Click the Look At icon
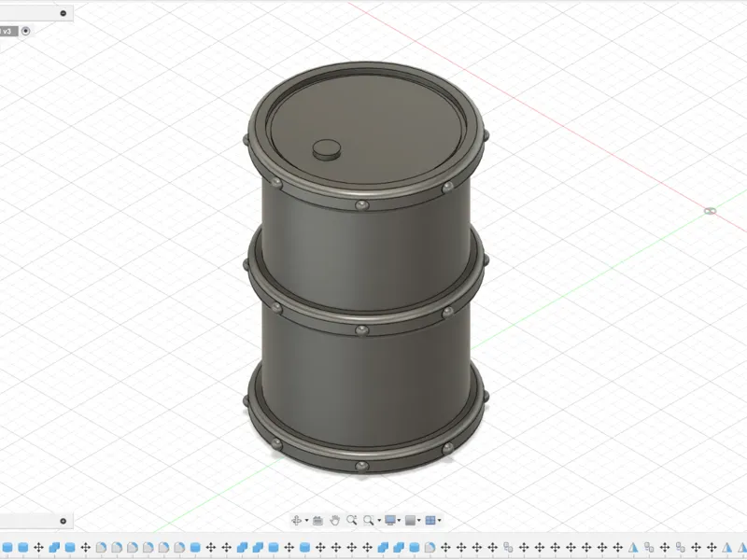 click(317, 521)
